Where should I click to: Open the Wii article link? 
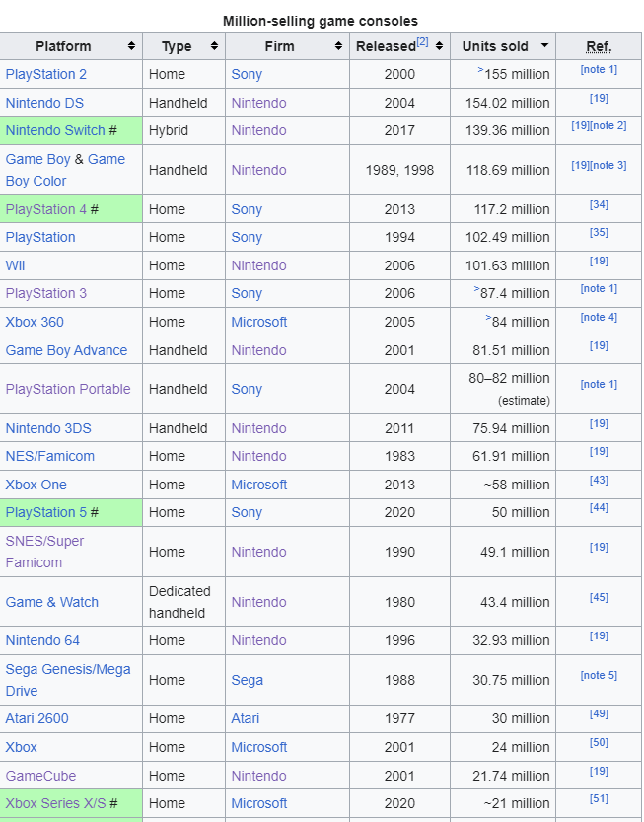click(15, 265)
